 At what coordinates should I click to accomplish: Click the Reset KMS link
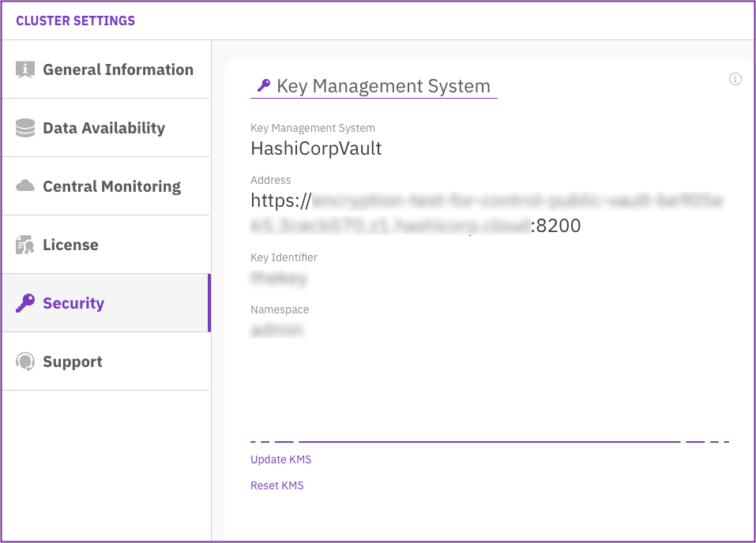pyautogui.click(x=276, y=485)
